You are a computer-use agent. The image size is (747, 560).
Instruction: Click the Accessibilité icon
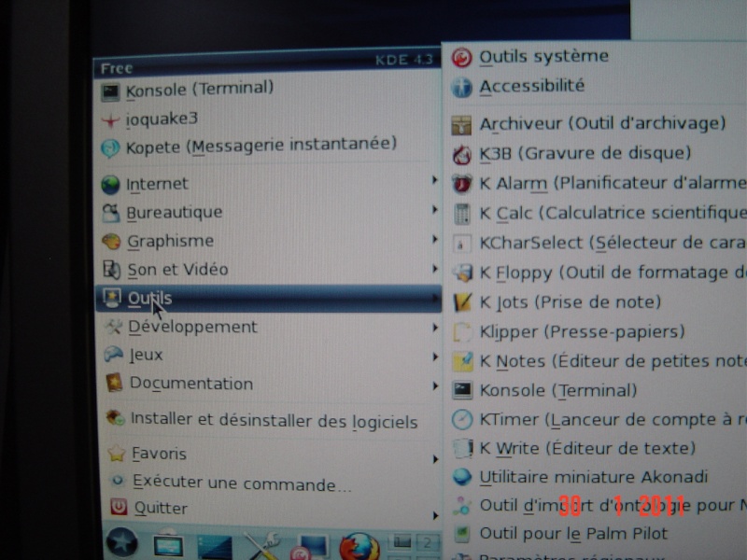click(x=461, y=88)
